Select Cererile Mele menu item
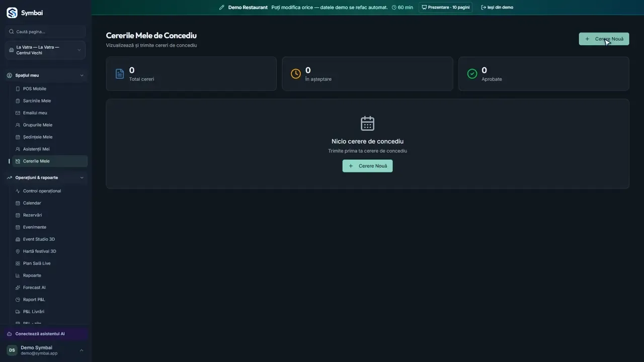644x362 pixels. click(50, 161)
